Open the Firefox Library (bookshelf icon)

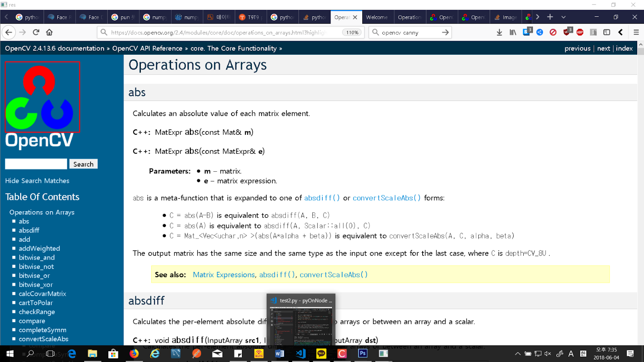click(512, 32)
